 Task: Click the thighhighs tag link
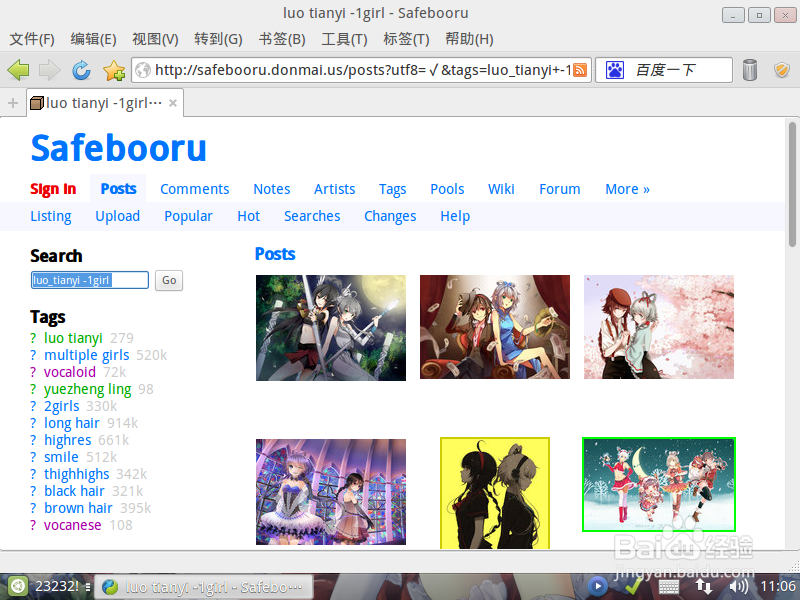pyautogui.click(x=77, y=474)
